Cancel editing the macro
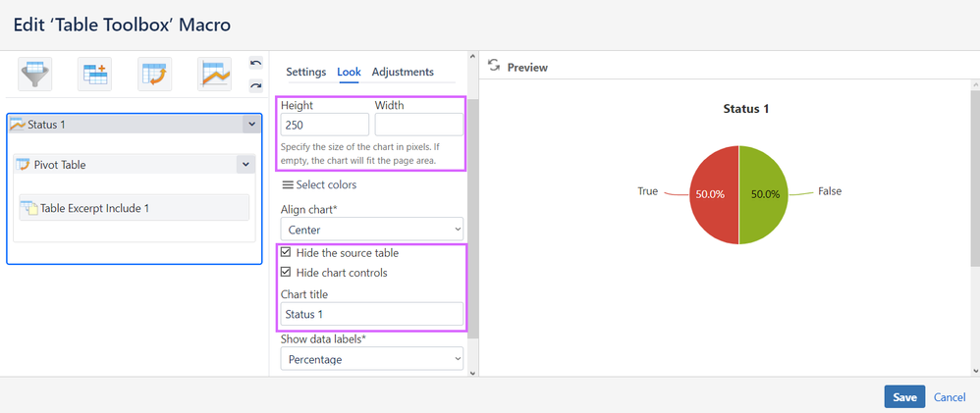The height and width of the screenshot is (413, 980). coord(950,397)
